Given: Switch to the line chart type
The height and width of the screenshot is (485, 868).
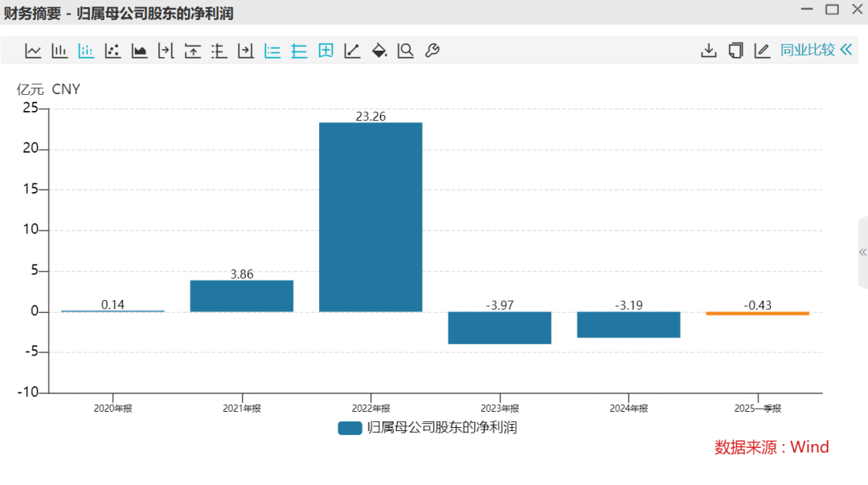Looking at the screenshot, I should click(x=33, y=51).
